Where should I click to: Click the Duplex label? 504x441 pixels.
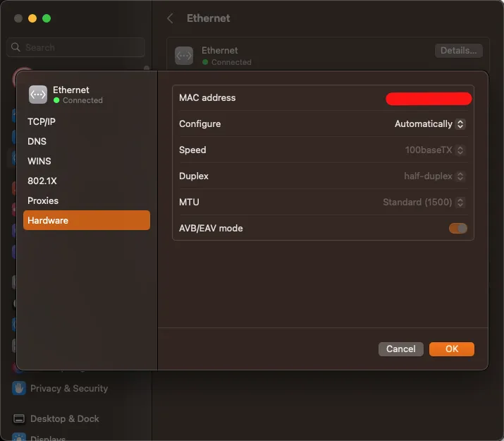click(194, 176)
